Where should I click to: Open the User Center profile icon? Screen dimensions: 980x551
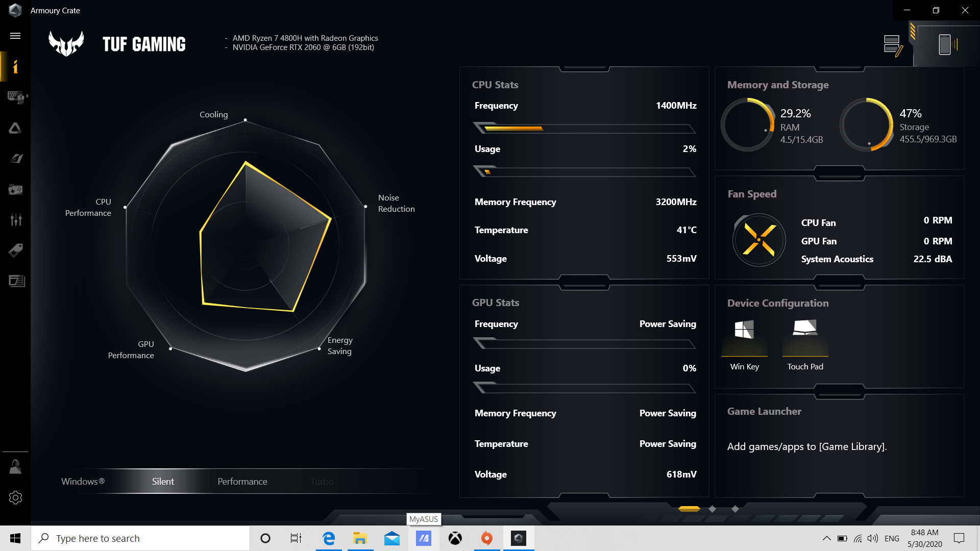(x=15, y=466)
